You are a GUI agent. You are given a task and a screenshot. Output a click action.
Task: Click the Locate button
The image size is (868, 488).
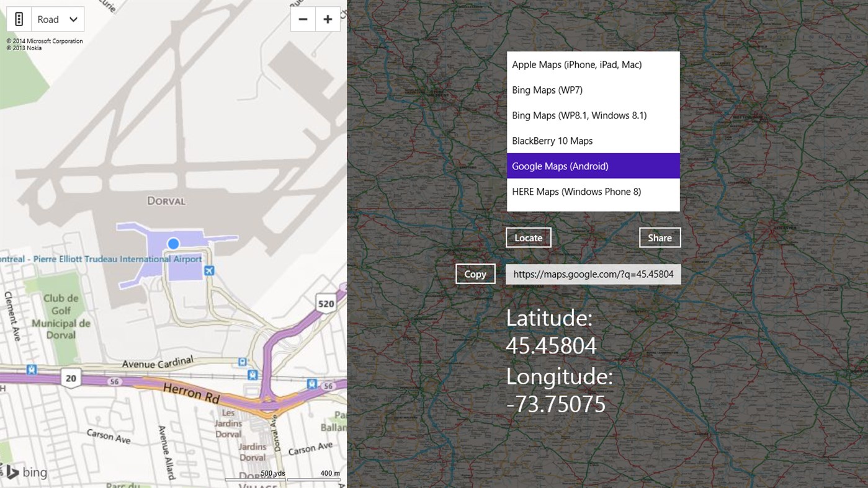[528, 237]
